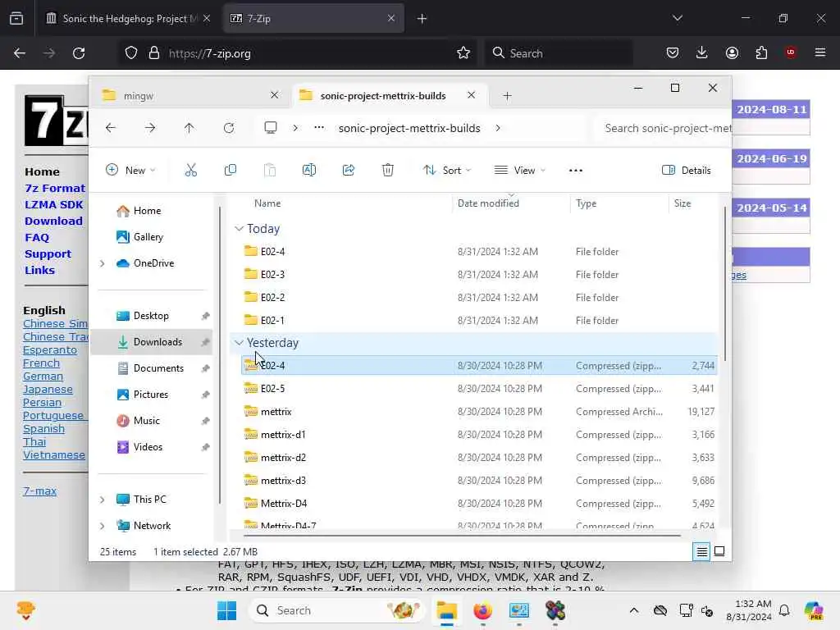Add a new Explorer tab
Image resolution: width=840 pixels, height=630 pixels.
507,95
